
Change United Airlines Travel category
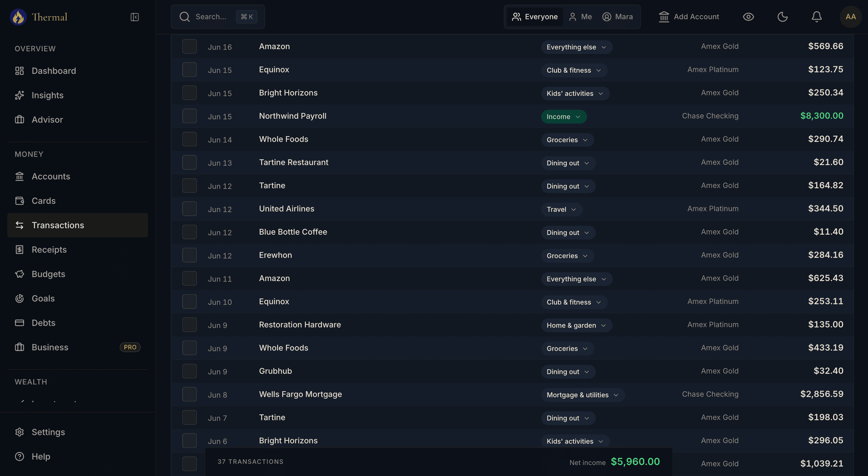coord(562,209)
